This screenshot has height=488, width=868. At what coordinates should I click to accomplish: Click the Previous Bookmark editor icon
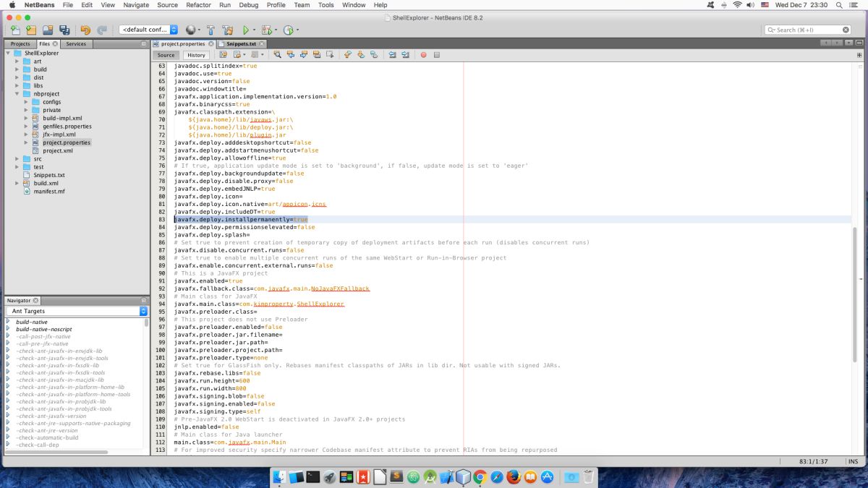[348, 54]
